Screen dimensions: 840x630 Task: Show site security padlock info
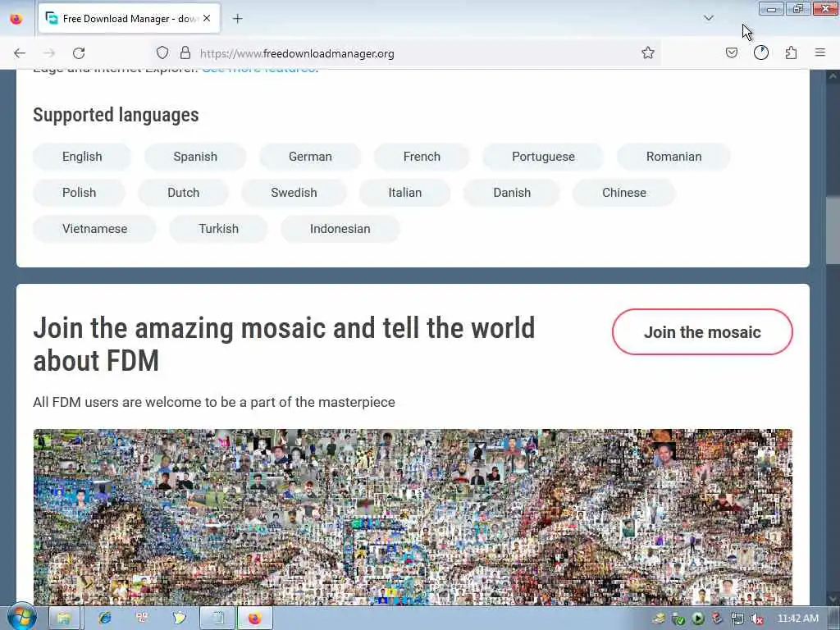pyautogui.click(x=185, y=52)
